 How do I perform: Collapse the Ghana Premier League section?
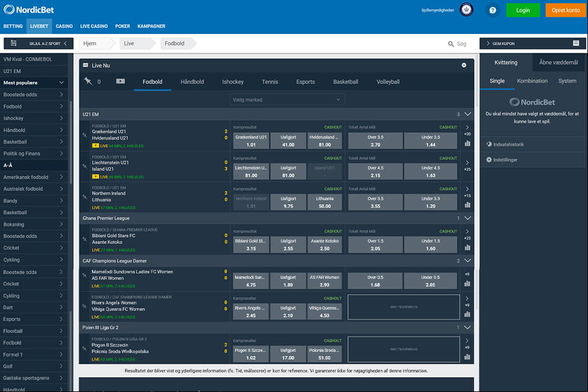click(467, 218)
